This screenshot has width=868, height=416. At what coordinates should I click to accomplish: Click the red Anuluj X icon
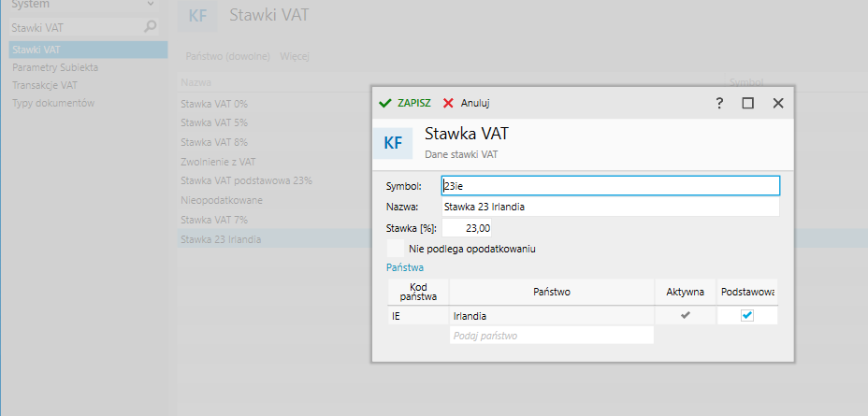(448, 103)
